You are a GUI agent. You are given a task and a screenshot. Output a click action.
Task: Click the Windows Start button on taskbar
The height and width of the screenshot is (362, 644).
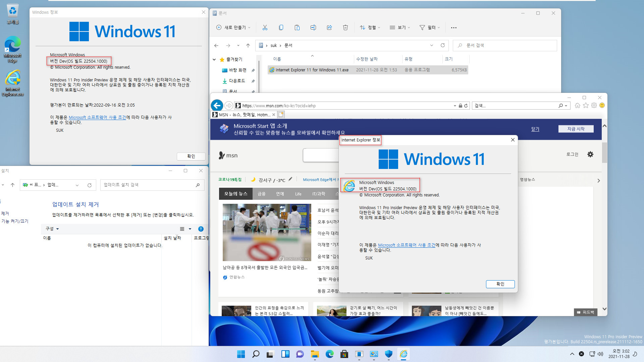click(x=241, y=354)
